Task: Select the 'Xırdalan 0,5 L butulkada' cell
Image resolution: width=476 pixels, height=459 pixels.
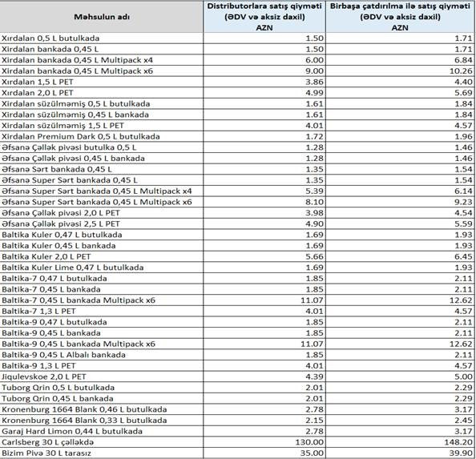Action: point(102,38)
